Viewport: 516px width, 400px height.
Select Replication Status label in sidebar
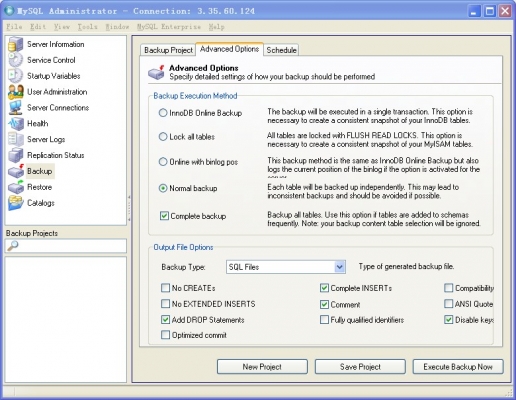point(56,155)
